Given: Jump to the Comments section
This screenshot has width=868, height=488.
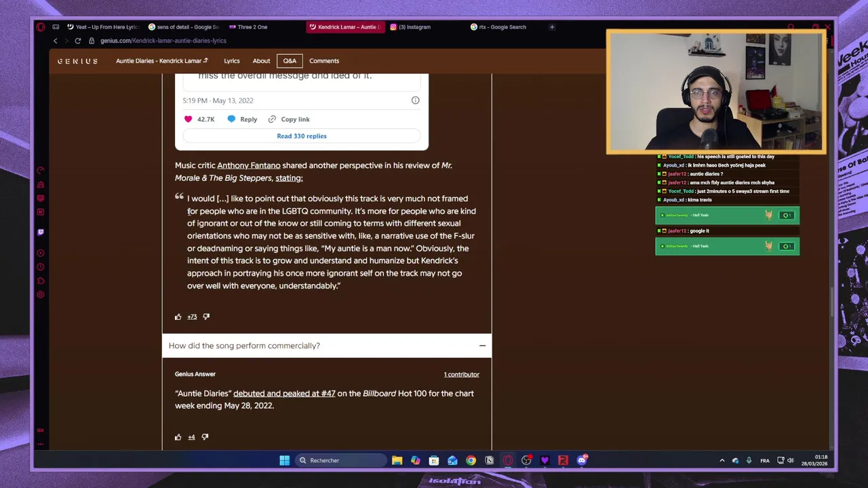Looking at the screenshot, I should point(324,61).
